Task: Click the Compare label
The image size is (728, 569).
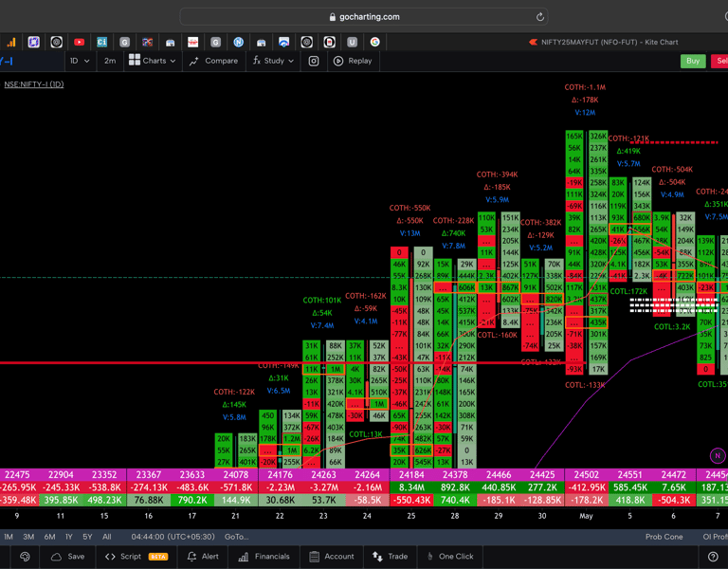Action: point(222,61)
